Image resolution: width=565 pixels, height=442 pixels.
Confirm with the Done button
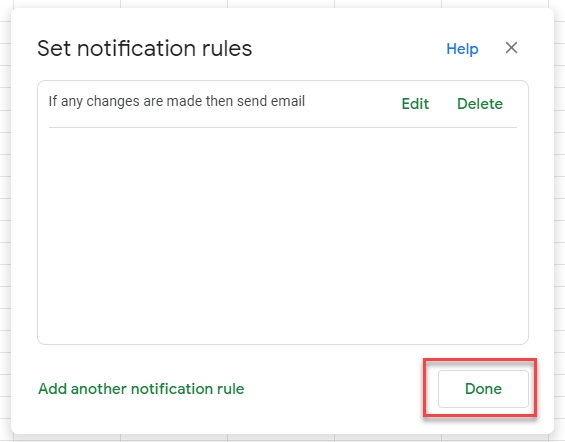(483, 389)
